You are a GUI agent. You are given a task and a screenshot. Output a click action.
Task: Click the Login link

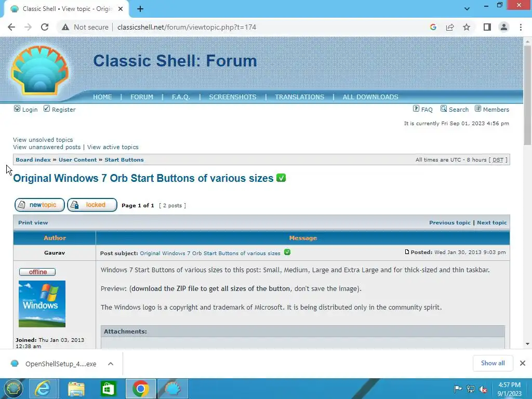(30, 110)
